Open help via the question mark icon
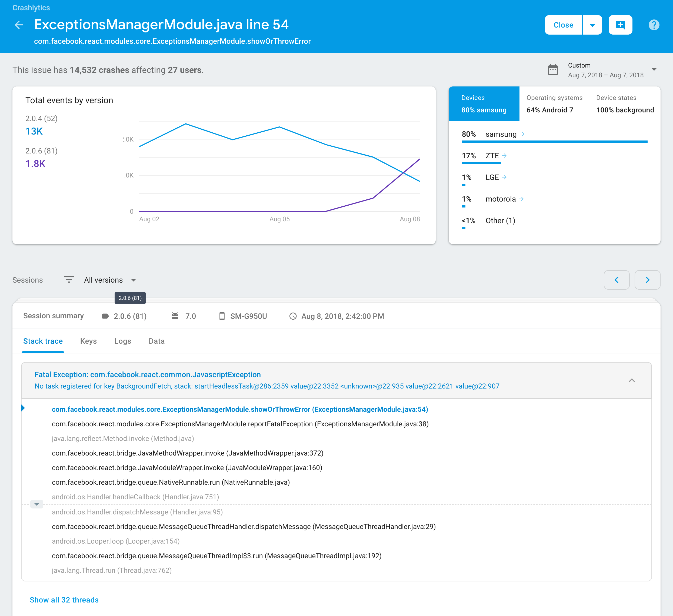 654,25
